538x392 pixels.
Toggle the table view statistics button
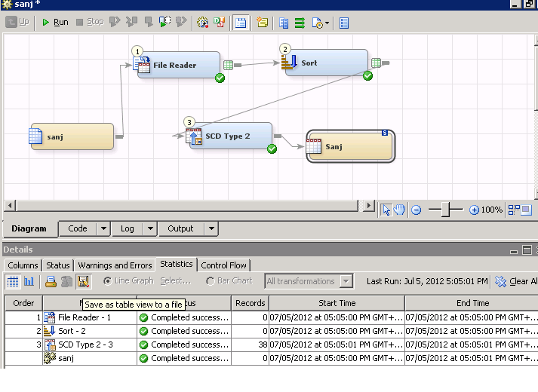coord(13,281)
